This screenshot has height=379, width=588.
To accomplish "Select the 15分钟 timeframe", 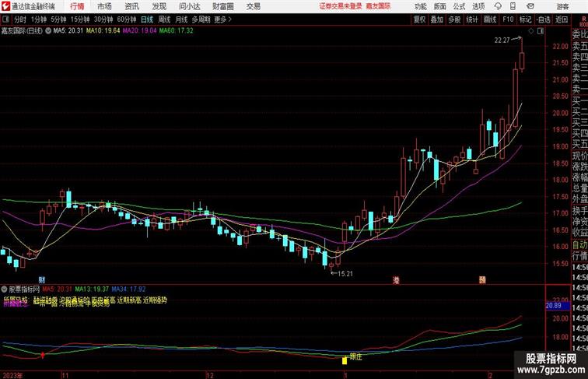I will (80, 19).
